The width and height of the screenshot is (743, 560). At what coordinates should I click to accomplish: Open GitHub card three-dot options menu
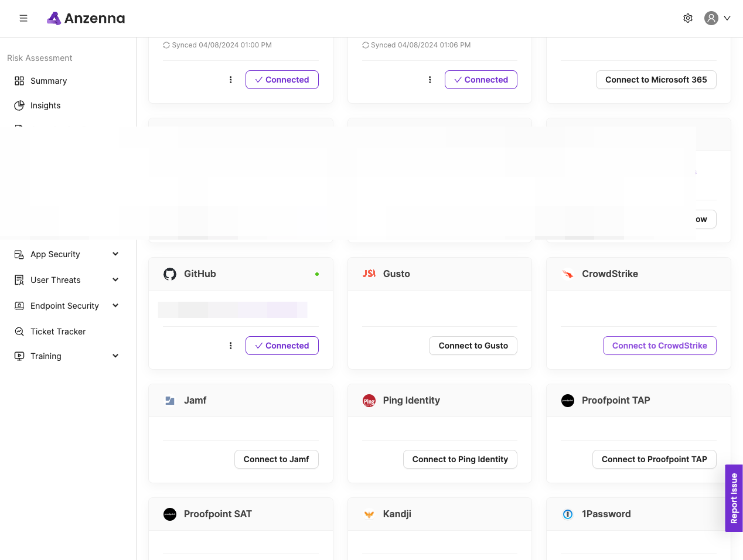pos(231,346)
